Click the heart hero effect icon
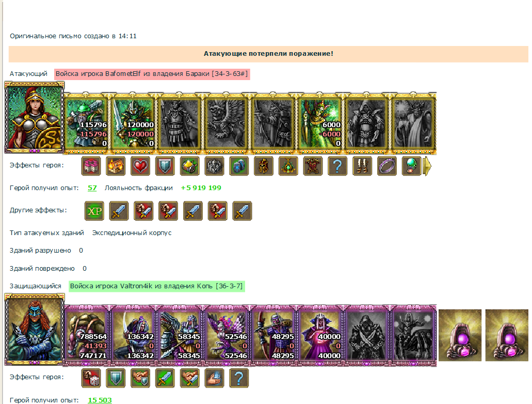The height and width of the screenshot is (404, 532). click(140, 166)
